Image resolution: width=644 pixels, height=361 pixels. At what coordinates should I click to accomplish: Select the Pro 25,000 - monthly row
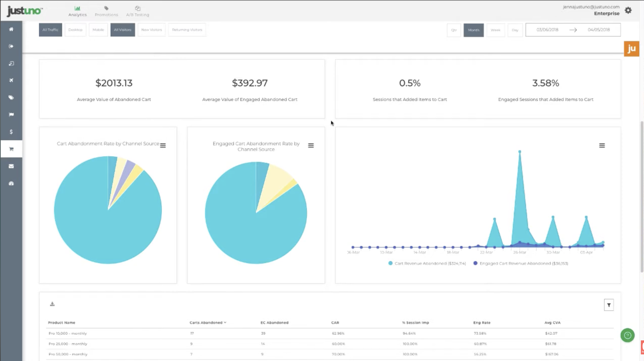(x=330, y=344)
